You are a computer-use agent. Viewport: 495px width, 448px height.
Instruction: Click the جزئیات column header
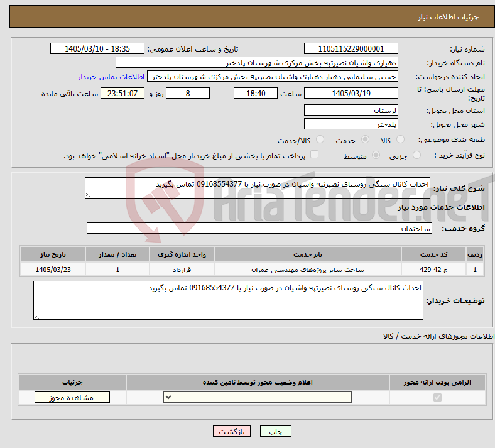click(72, 382)
